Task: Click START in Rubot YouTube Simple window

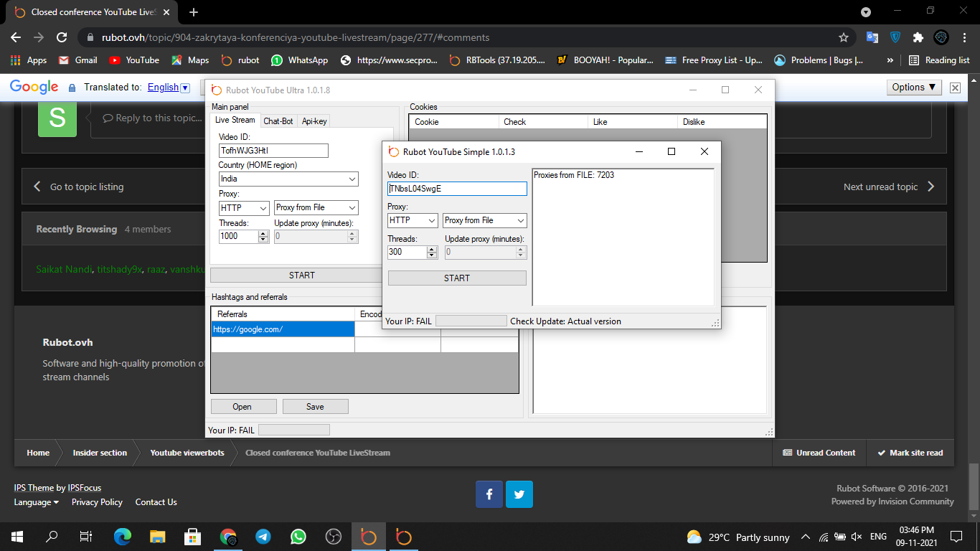Action: (x=457, y=278)
